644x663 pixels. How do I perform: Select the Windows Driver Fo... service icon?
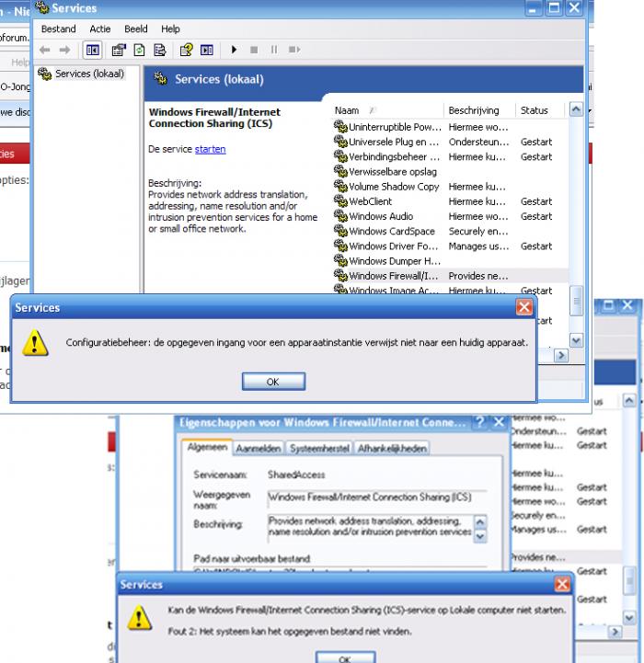pyautogui.click(x=340, y=246)
